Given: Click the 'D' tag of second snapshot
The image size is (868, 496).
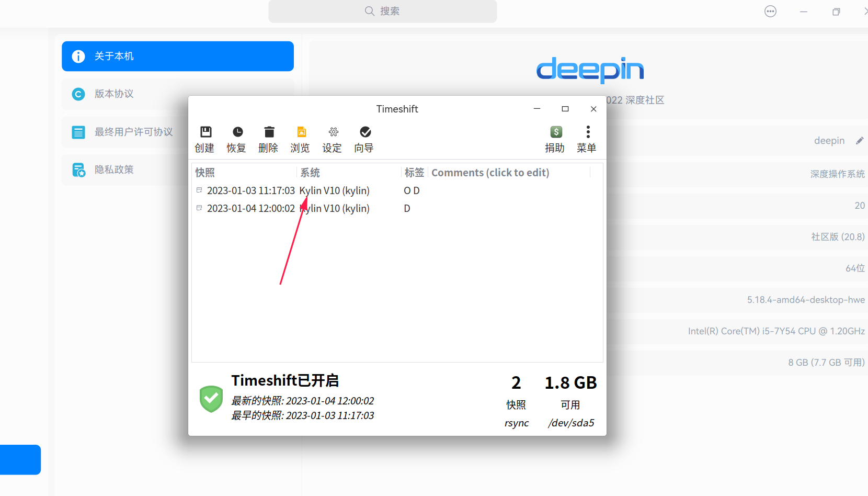Looking at the screenshot, I should (407, 208).
